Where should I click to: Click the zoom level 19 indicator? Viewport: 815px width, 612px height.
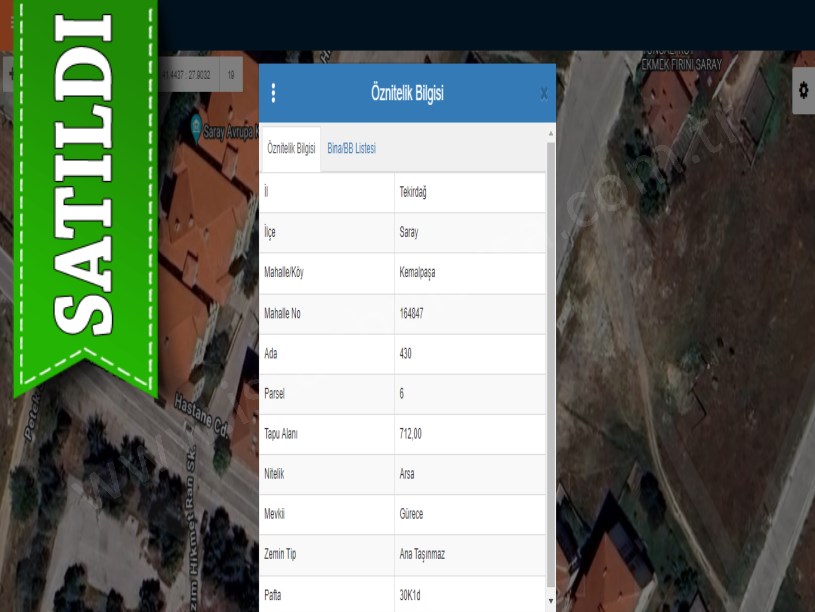pyautogui.click(x=231, y=75)
